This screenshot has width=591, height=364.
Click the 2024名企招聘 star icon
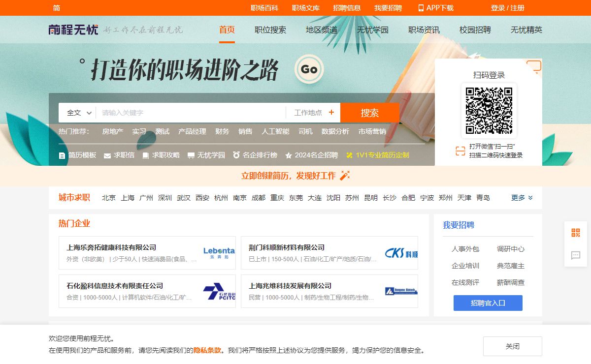click(289, 155)
